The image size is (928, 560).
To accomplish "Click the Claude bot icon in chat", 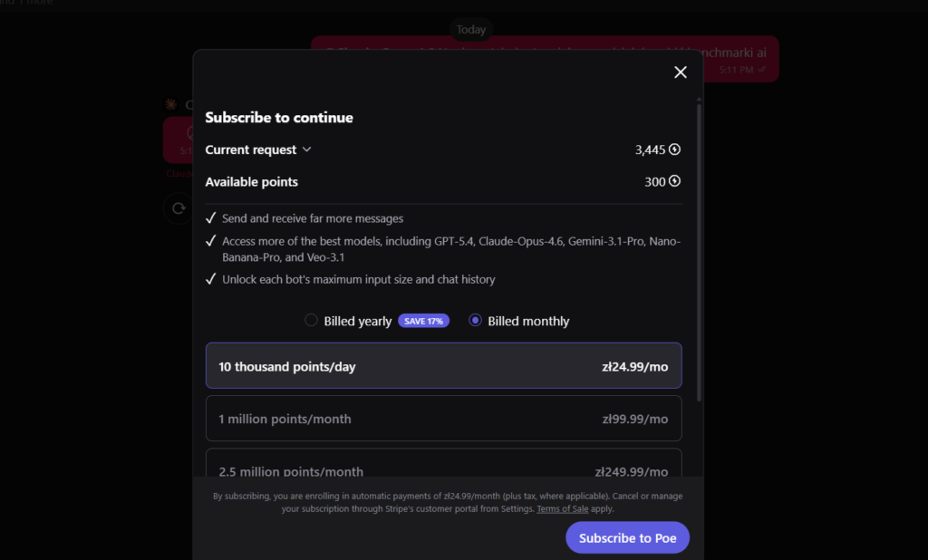I will click(170, 105).
